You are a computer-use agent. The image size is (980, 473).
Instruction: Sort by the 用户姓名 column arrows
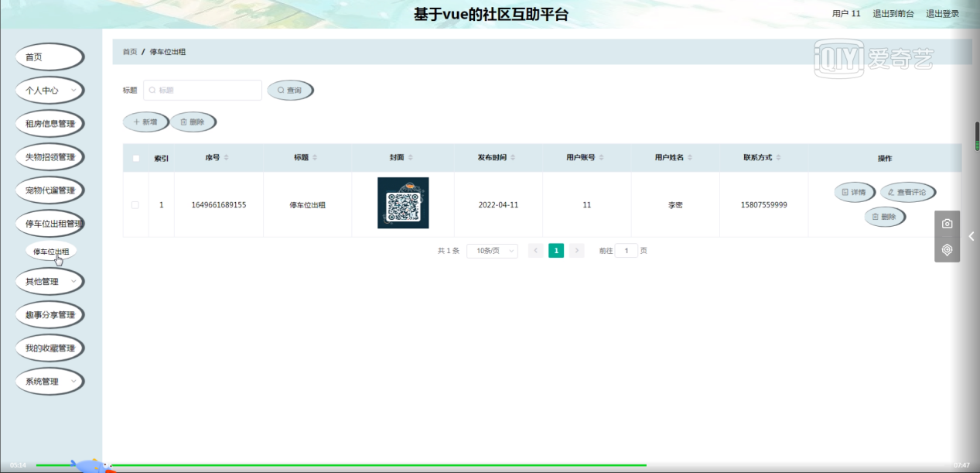689,158
